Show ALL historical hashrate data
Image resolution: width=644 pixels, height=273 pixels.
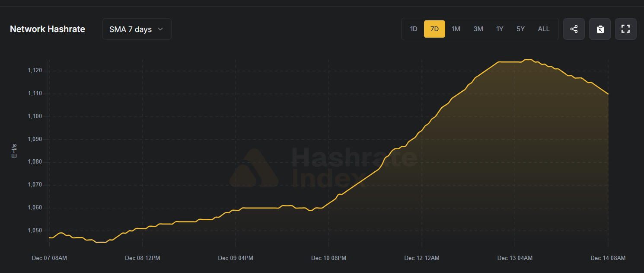tap(544, 29)
